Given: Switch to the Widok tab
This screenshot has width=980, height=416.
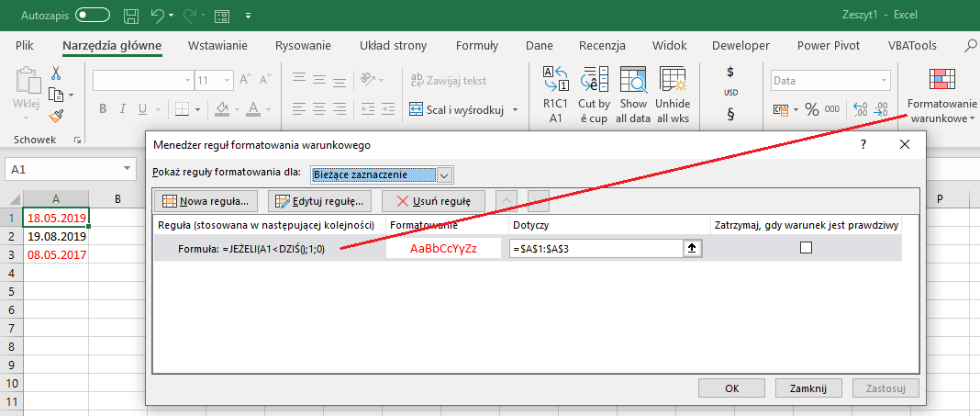Looking at the screenshot, I should coord(669,45).
